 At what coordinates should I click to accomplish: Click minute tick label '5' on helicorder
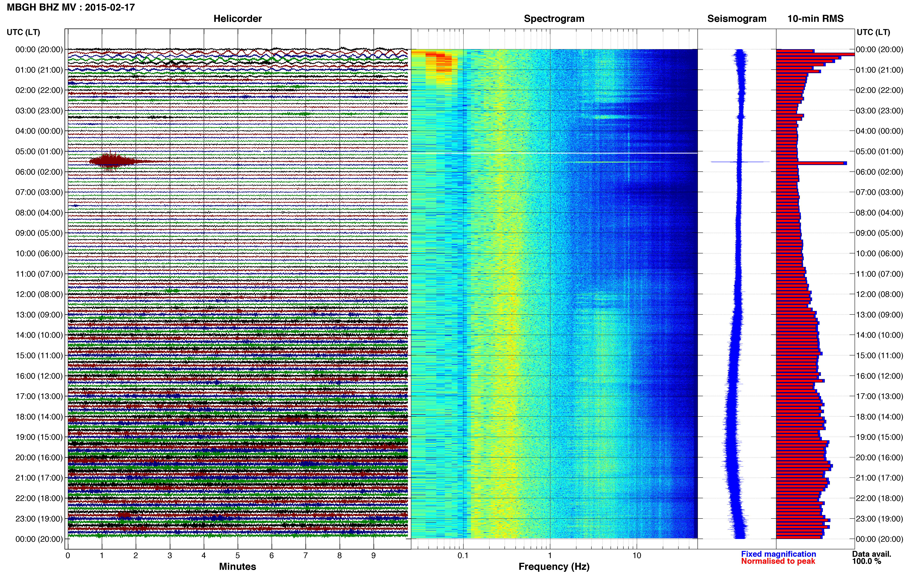coord(238,555)
